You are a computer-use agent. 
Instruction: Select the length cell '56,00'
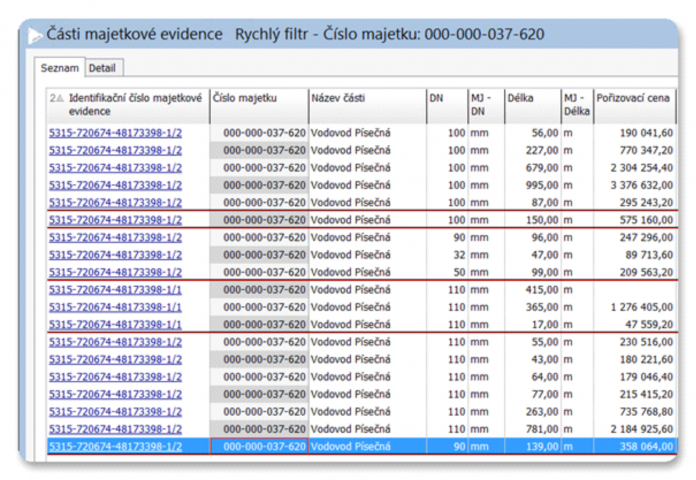click(x=533, y=133)
